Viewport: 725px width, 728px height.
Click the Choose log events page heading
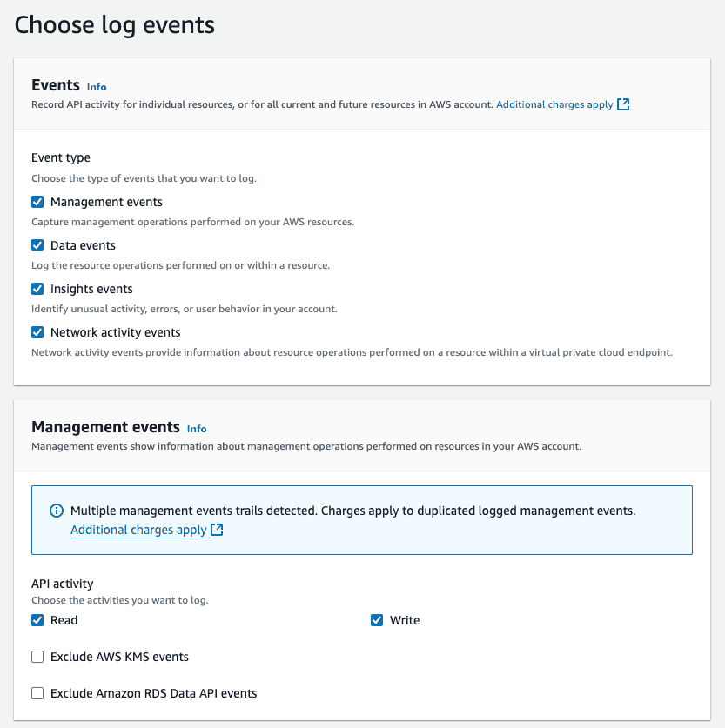[x=114, y=25]
